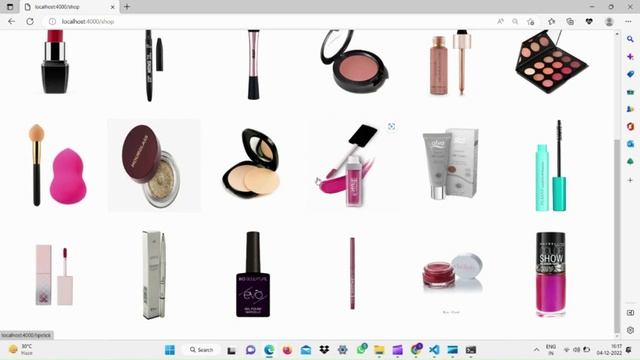This screenshot has height=360, width=640.
Task: Close the localhost:4000/shop tab
Action: point(113,7)
